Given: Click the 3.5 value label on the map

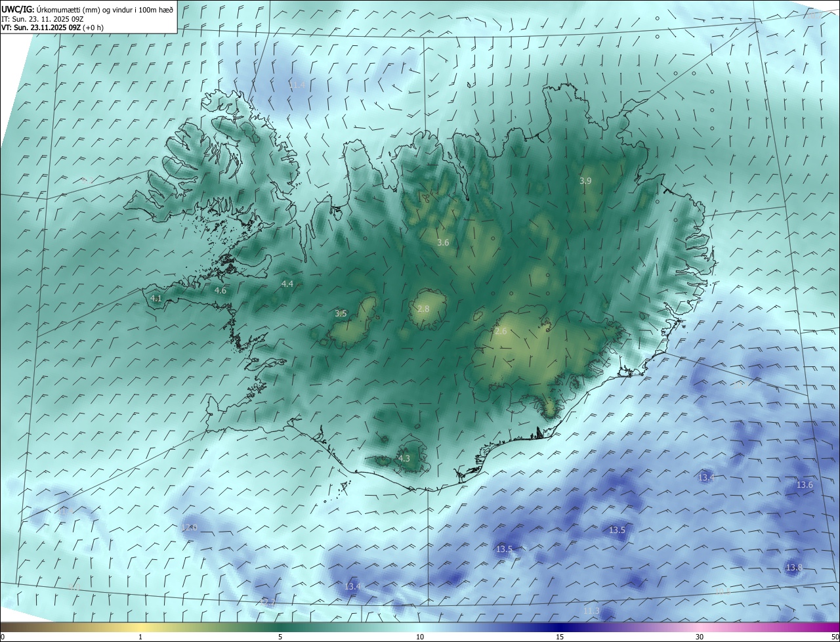Looking at the screenshot, I should pos(341,313).
